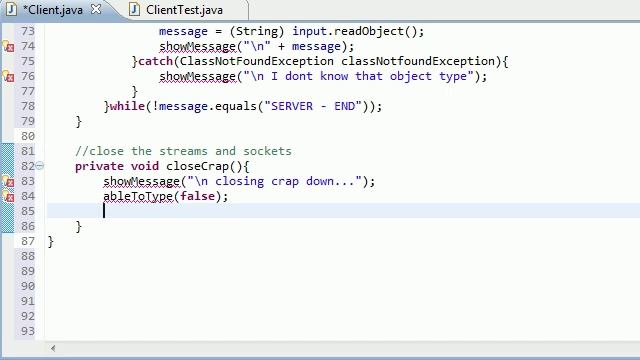Click line number 87 in the gutter
This screenshot has height=360, width=640.
point(28,241)
